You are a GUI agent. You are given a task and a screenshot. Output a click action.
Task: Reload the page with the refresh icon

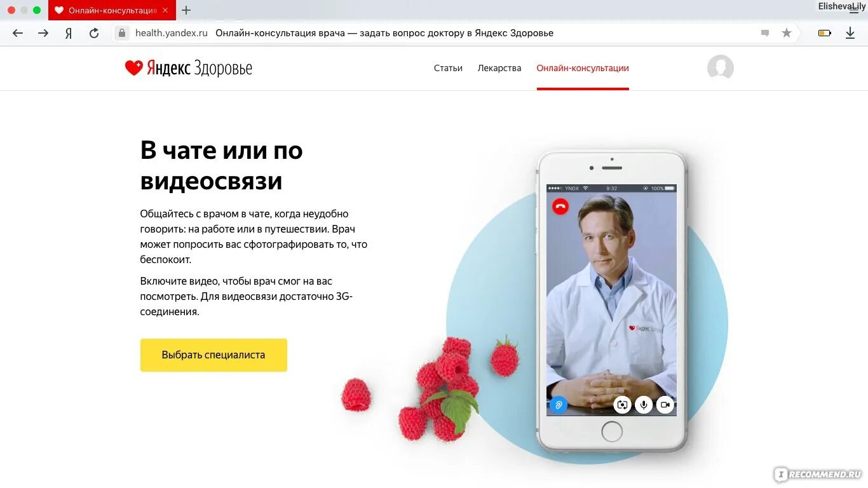[94, 33]
